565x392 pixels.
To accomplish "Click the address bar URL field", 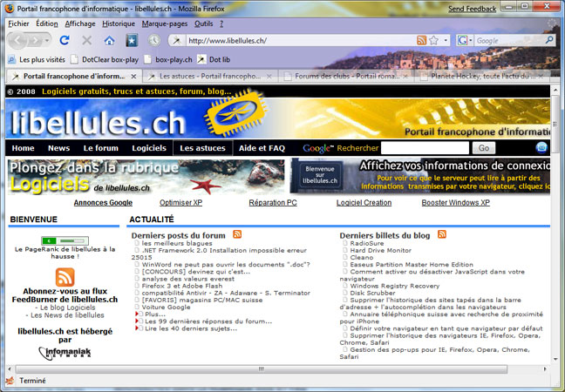I will 301,41.
